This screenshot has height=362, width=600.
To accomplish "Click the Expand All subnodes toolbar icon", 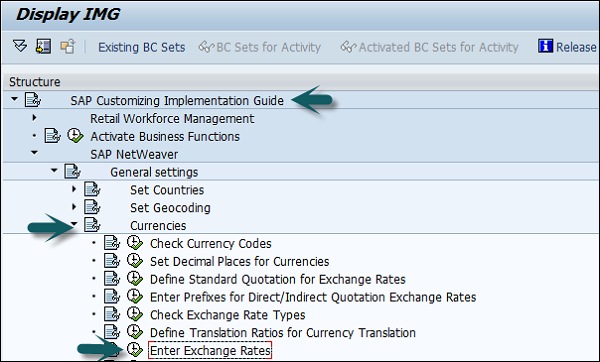I will (20, 46).
